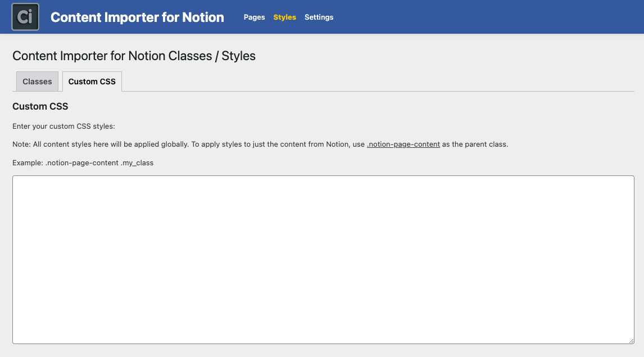644x357 pixels.
Task: Switch to the Classes tab
Action: click(37, 82)
